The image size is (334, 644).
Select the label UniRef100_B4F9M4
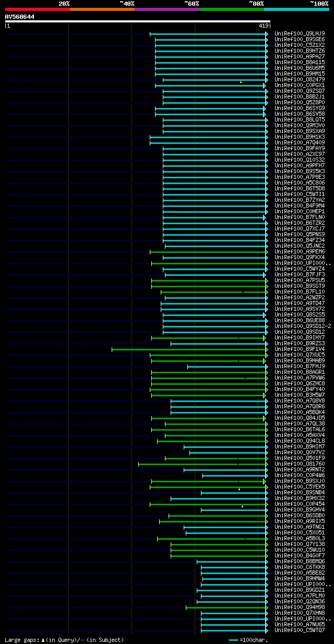click(300, 205)
